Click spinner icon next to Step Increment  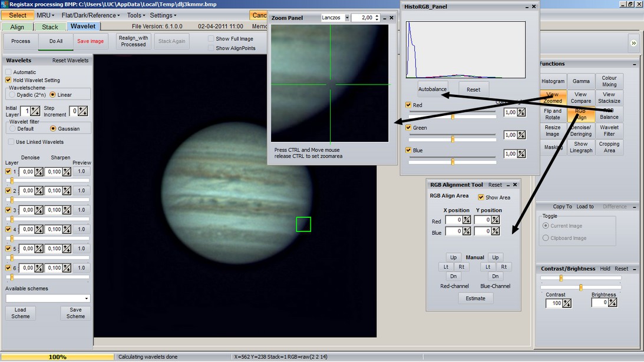[x=82, y=111]
